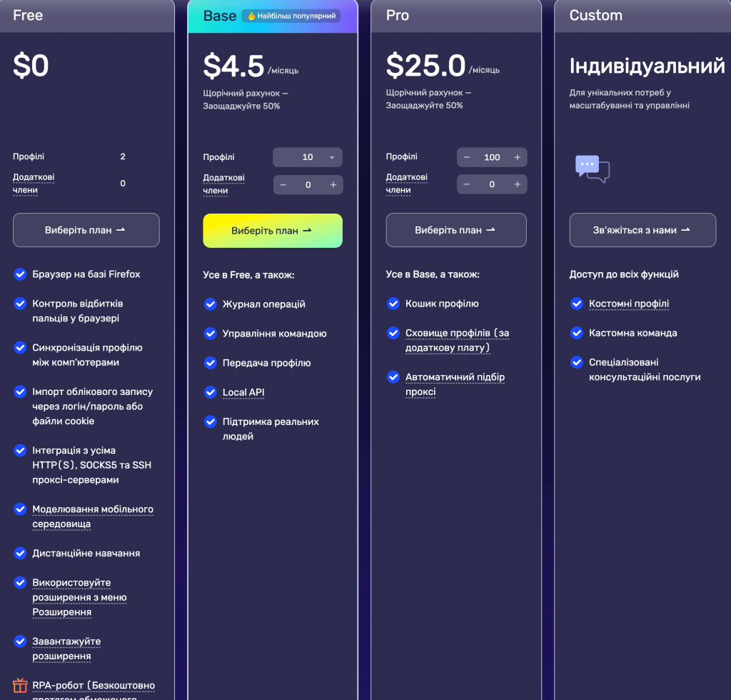Image resolution: width=731 pixels, height=700 pixels.
Task: Click the checkmark beside Кошик профілю
Action: click(393, 304)
